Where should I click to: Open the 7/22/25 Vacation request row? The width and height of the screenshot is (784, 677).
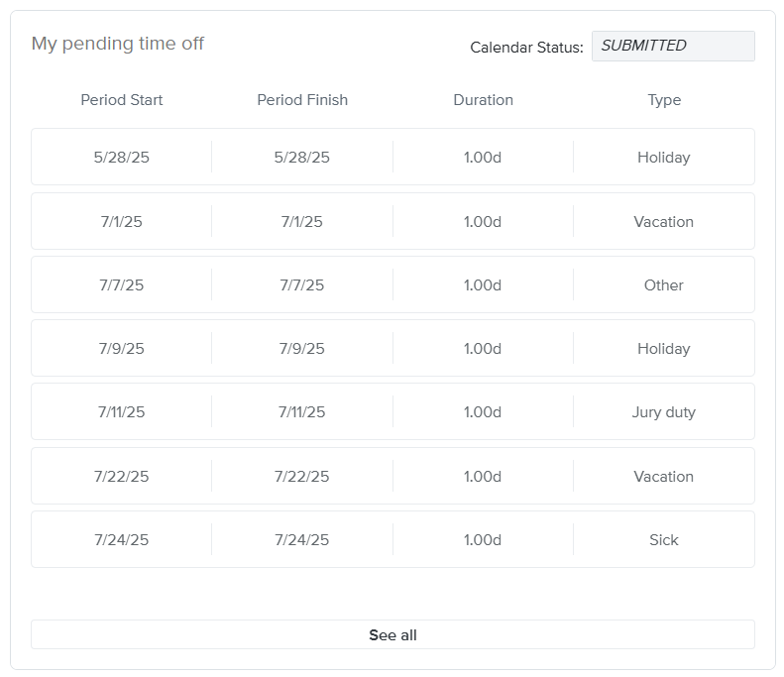pos(392,477)
